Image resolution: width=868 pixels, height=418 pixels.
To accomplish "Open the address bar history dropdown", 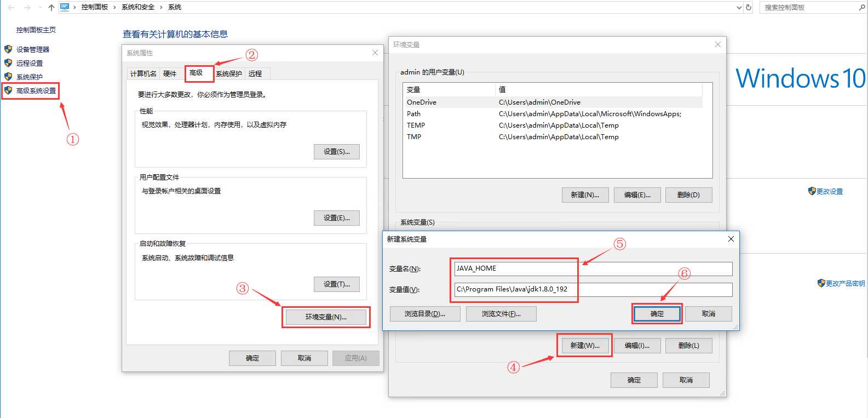I will 739,8.
